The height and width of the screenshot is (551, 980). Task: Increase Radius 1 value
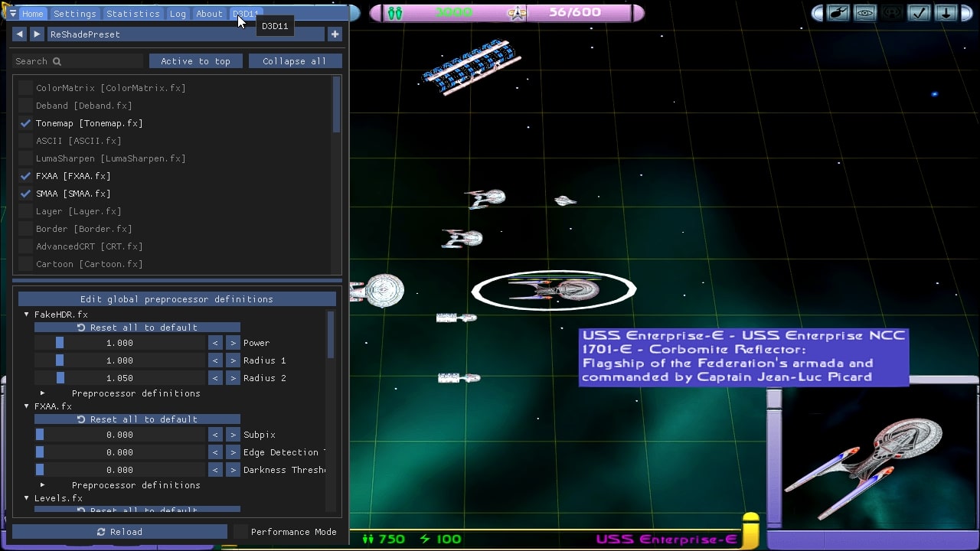coord(233,360)
